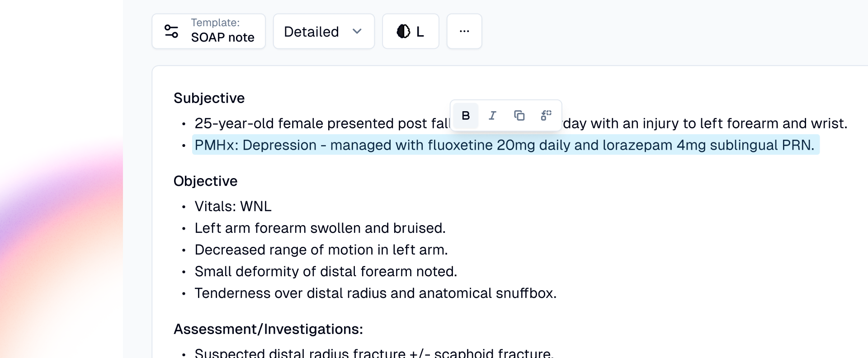Select the Objective section heading
Image resolution: width=868 pixels, height=358 pixels.
[205, 181]
